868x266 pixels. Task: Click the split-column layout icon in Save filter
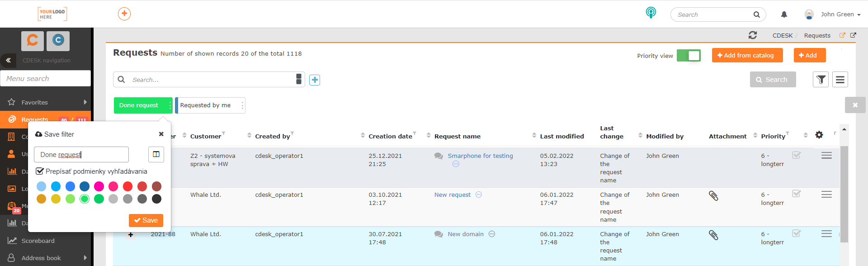pos(156,154)
